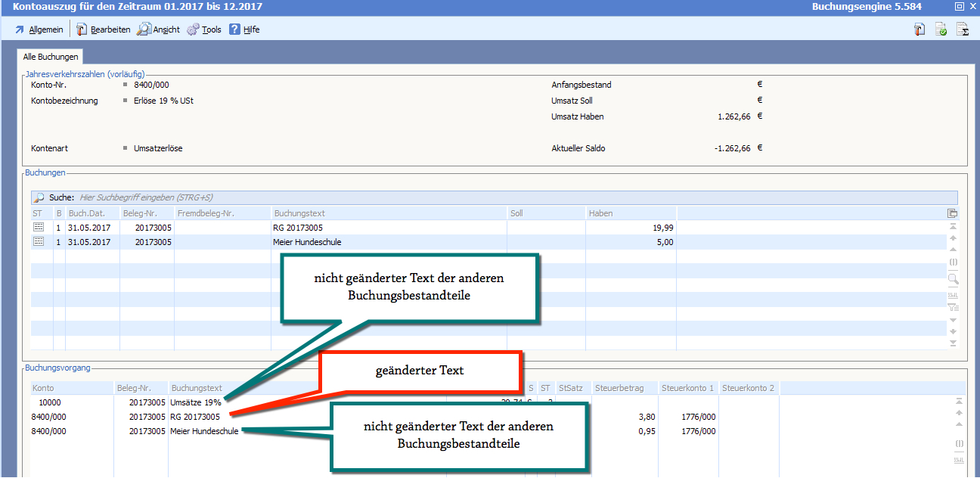Jump to first entry with top arrow icon
The image size is (980, 478).
click(953, 226)
